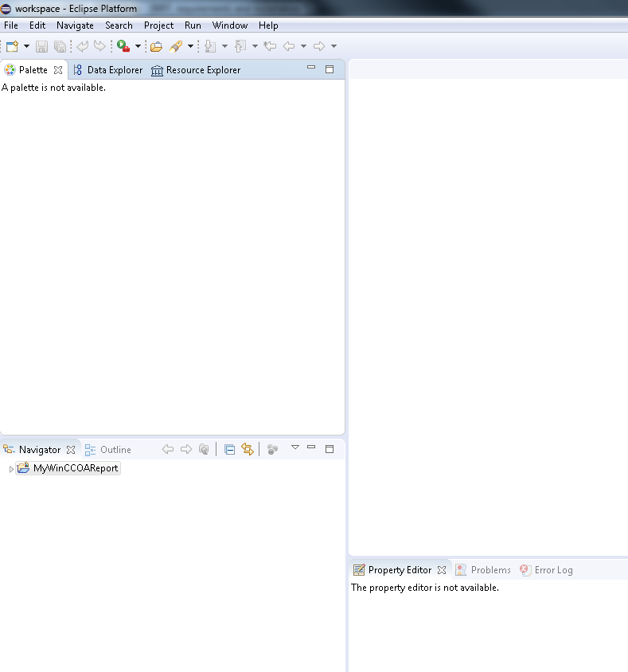Toggle Link with Editor in Navigator

(248, 450)
